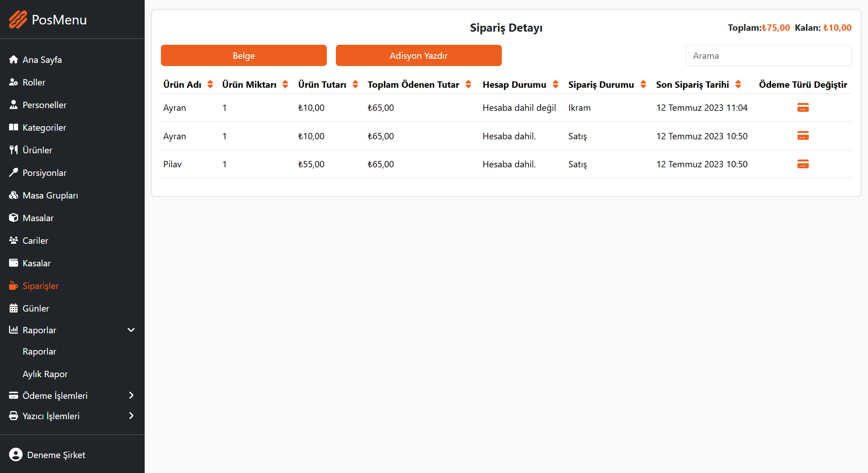The width and height of the screenshot is (868, 473).
Task: Click the user avatar icon for Deneme Şirket
Action: pos(16,454)
